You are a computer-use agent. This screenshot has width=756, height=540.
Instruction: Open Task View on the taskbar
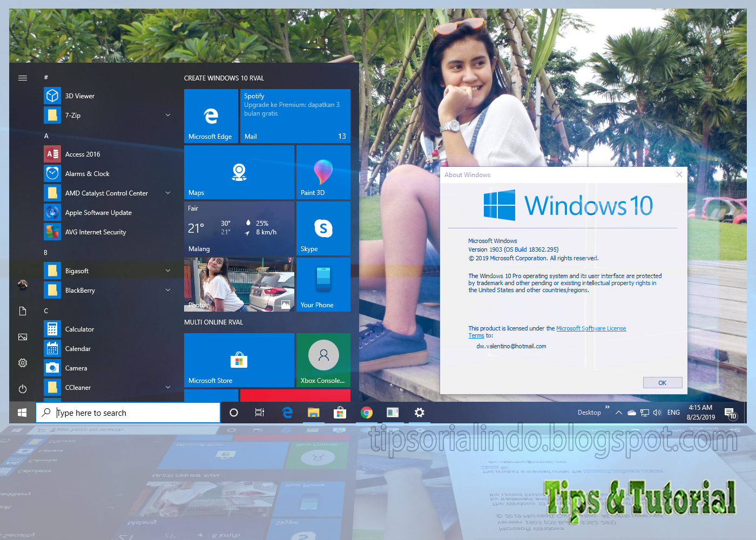tap(260, 413)
